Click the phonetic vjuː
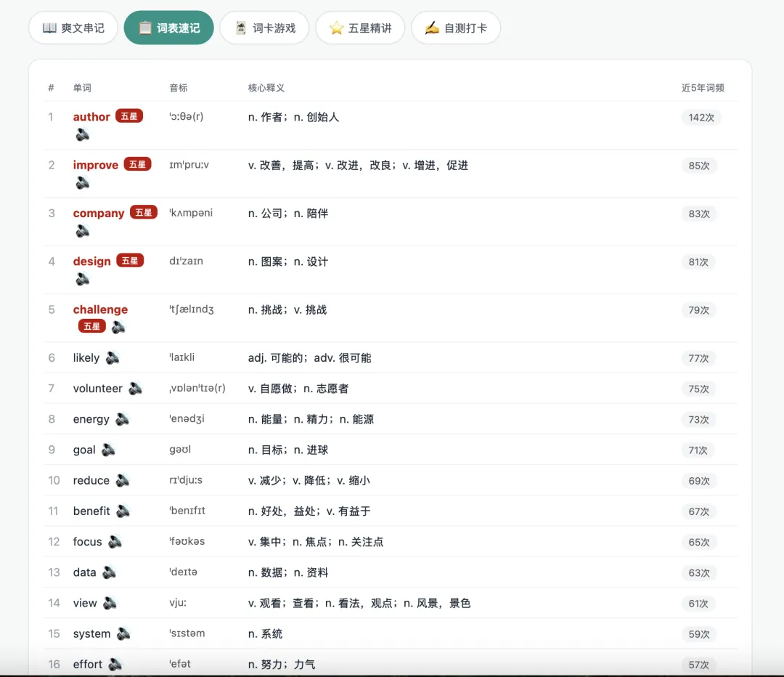Viewport: 784px width, 677px height. click(178, 603)
